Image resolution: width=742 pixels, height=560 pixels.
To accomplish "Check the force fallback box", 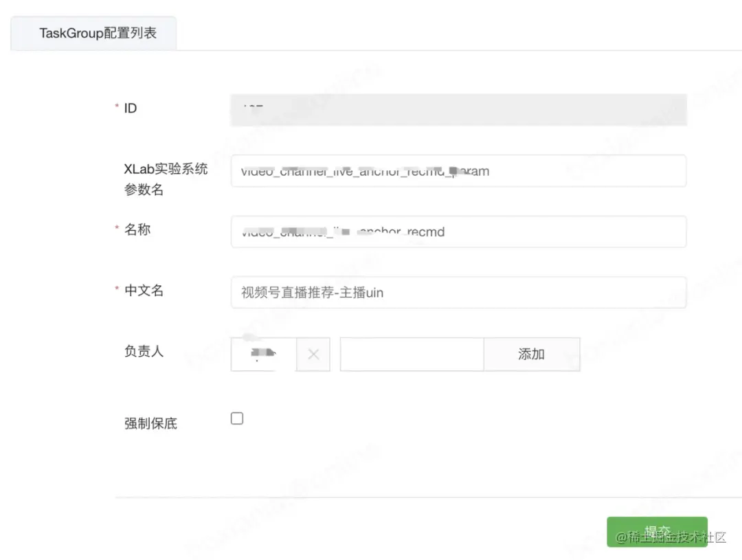I will tap(236, 418).
